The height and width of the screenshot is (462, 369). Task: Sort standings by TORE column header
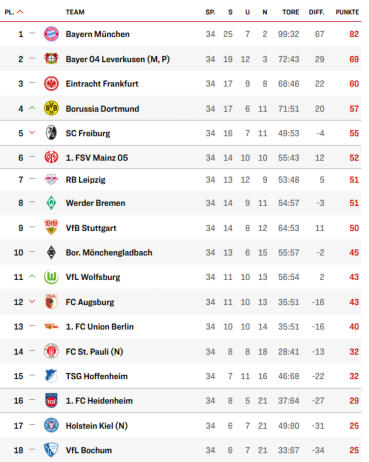[291, 12]
